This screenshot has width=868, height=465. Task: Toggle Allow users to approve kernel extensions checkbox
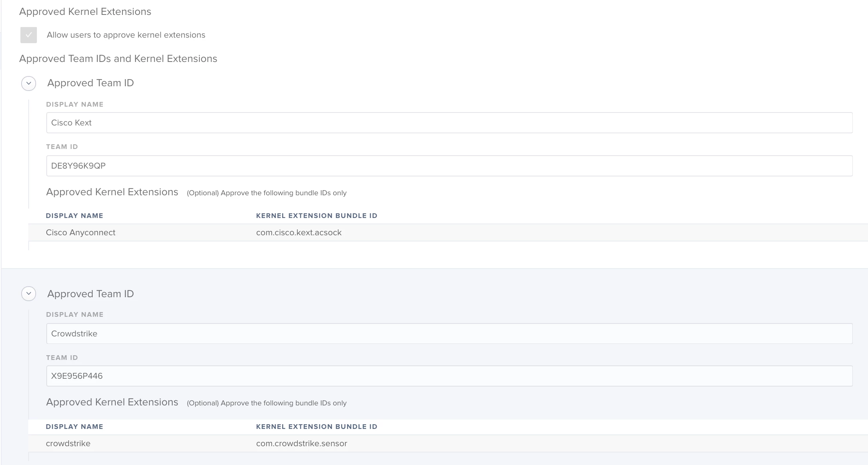click(x=29, y=35)
